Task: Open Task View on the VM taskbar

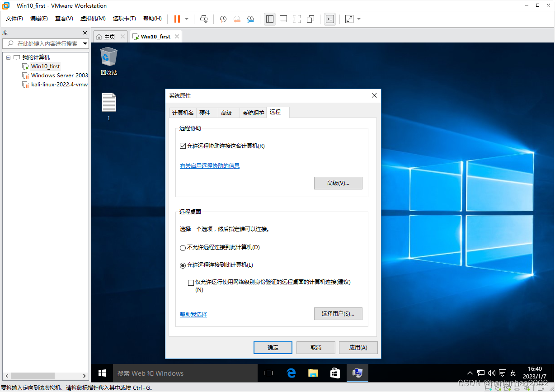Action: [269, 373]
